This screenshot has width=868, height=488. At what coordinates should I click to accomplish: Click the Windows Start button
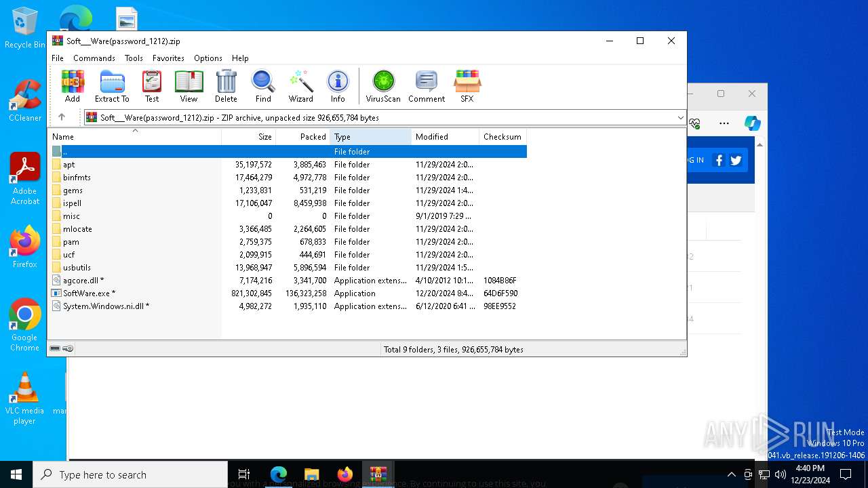(x=16, y=474)
